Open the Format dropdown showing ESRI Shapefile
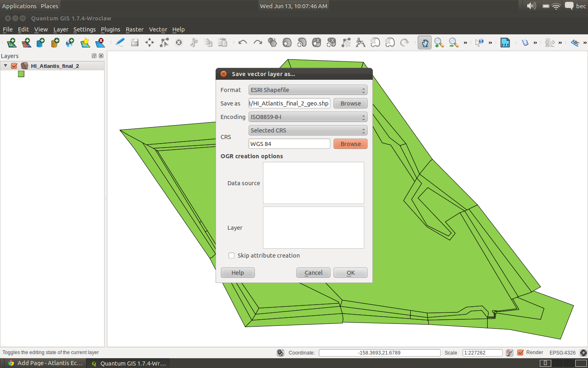The width and height of the screenshot is (588, 368). pyautogui.click(x=308, y=90)
